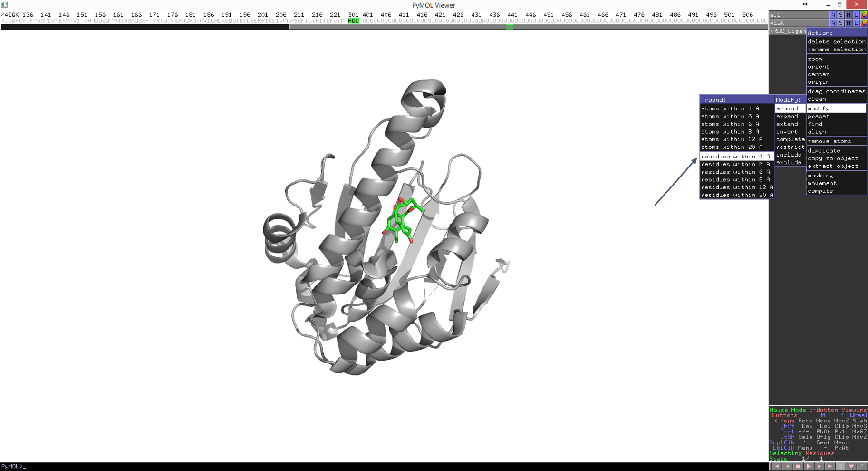The width and height of the screenshot is (868, 471).
Task: Click "delete selection" in Action menu
Action: [x=836, y=41]
